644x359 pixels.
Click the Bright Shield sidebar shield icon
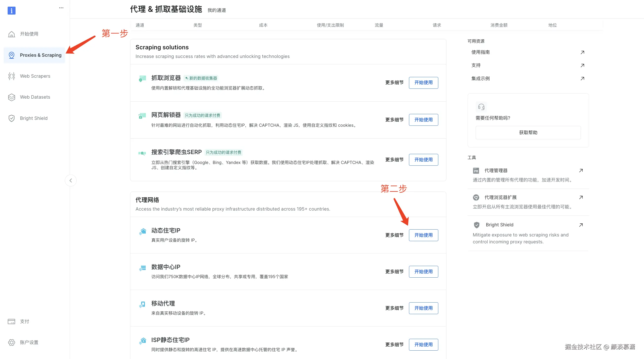[x=12, y=118]
